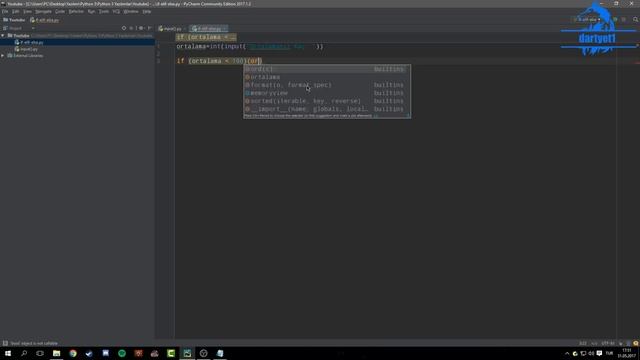This screenshot has height=360, width=640.
Task: Click the PyCharm icon in the taskbar
Action: click(187, 353)
